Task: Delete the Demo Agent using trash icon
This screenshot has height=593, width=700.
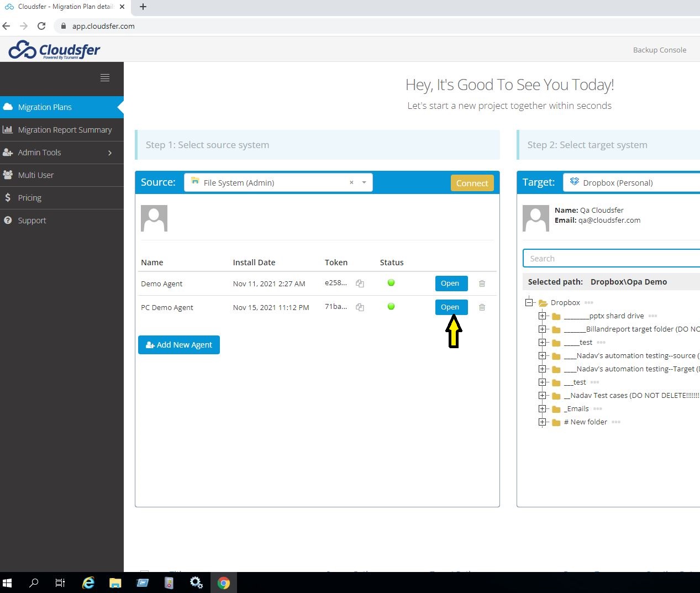Action: click(x=481, y=284)
